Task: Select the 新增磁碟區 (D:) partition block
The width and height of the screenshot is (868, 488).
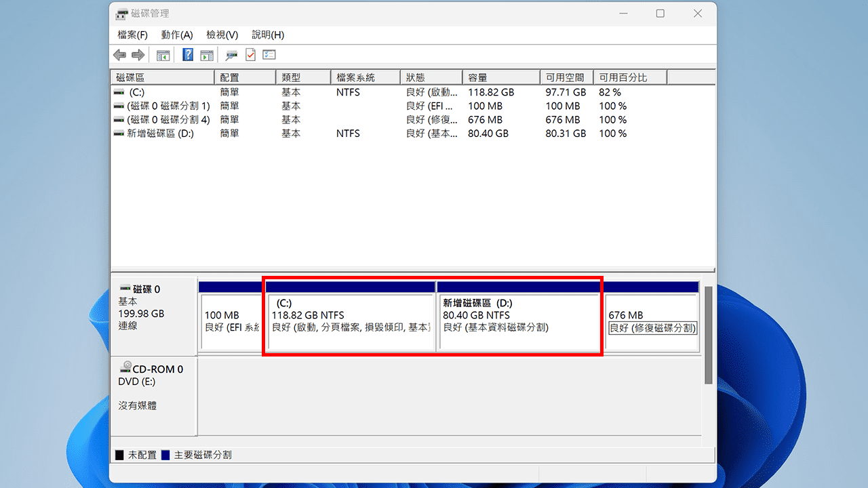Action: click(x=519, y=315)
